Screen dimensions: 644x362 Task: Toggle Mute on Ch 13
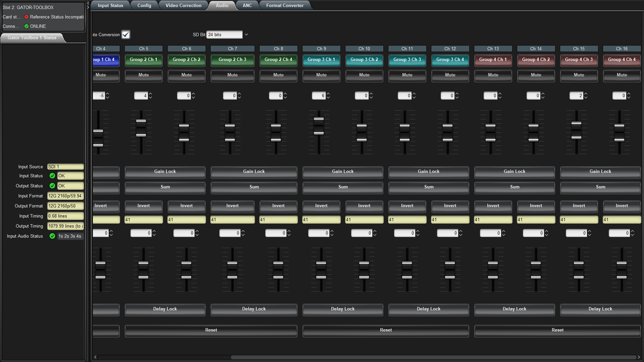coord(493,75)
